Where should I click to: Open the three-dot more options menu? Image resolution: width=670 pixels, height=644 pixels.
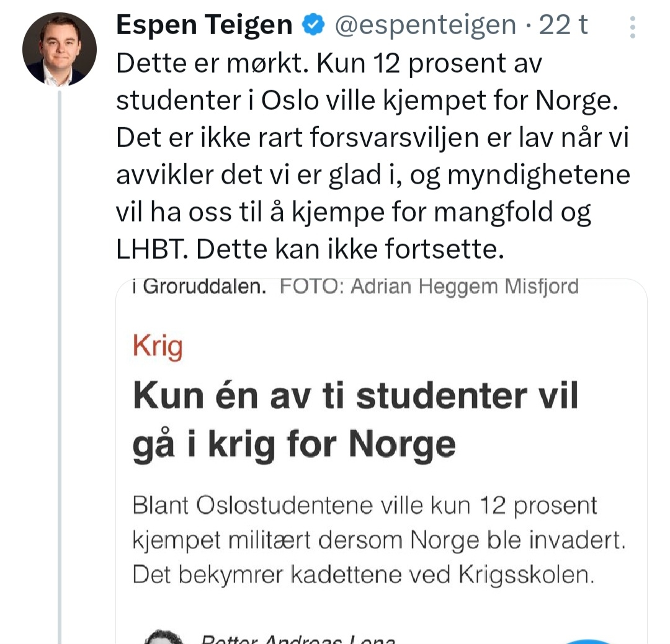[x=632, y=27]
